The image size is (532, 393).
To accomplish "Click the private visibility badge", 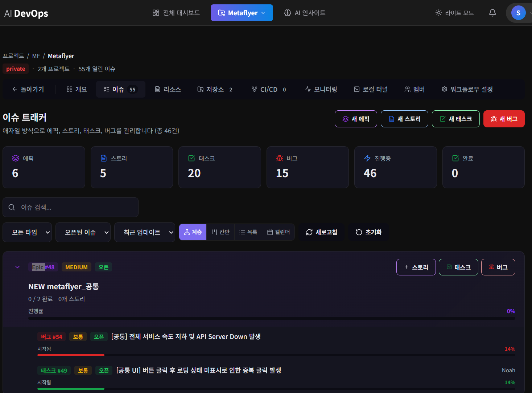I will pos(16,69).
